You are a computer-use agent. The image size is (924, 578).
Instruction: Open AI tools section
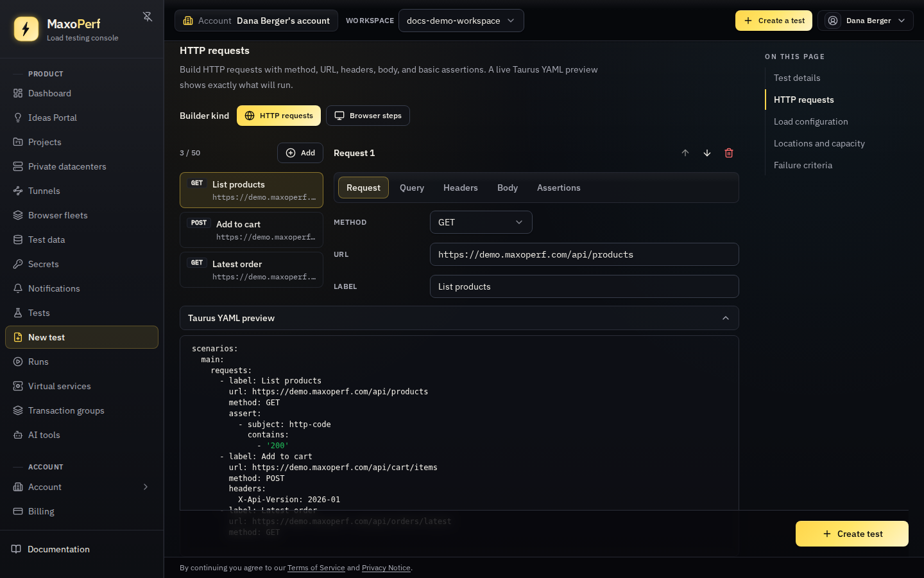tap(81, 435)
